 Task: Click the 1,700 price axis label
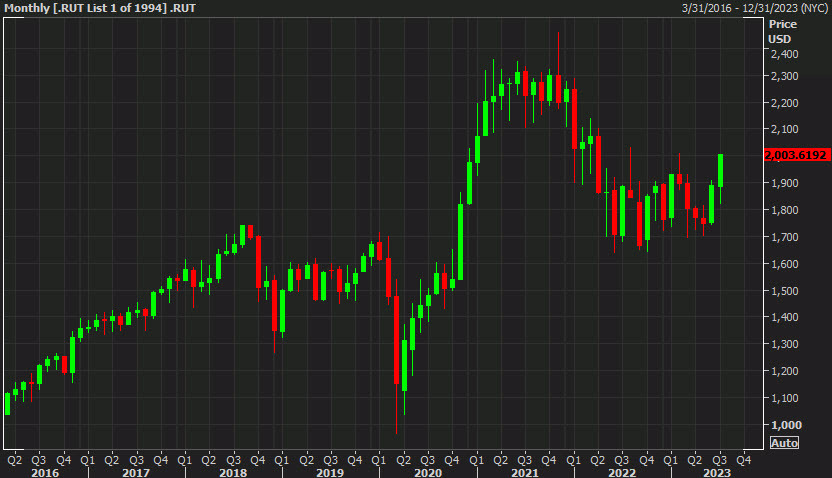click(784, 237)
